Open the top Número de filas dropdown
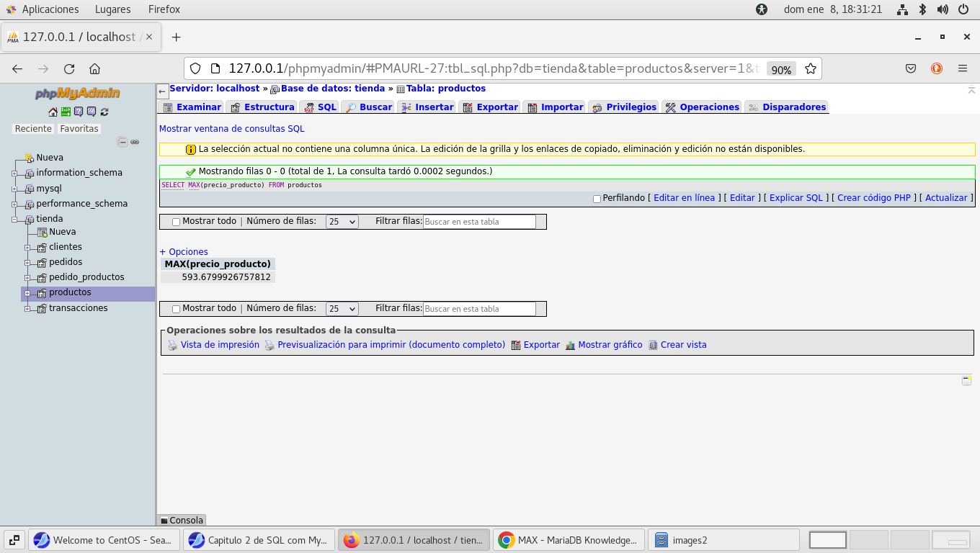Screen dimensions: 980x553 point(342,222)
